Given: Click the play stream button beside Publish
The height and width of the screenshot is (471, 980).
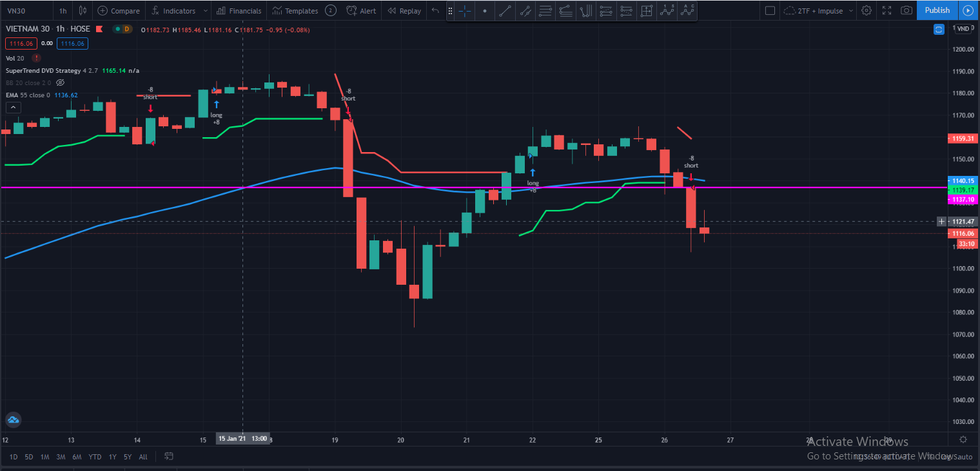Looking at the screenshot, I should [x=967, y=10].
